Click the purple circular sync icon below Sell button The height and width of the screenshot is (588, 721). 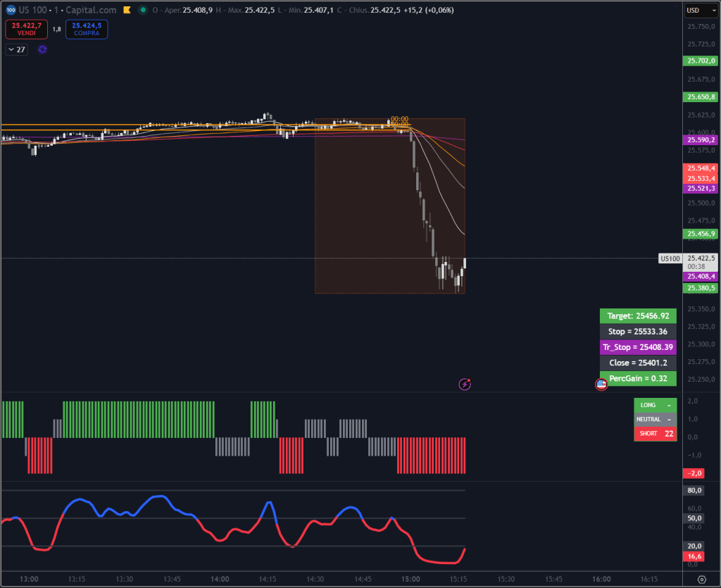click(42, 49)
